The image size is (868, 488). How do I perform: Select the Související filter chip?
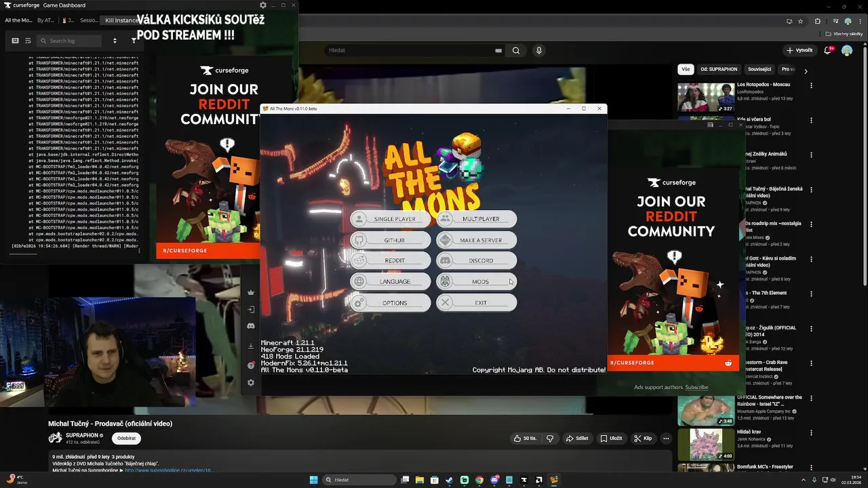click(x=759, y=69)
